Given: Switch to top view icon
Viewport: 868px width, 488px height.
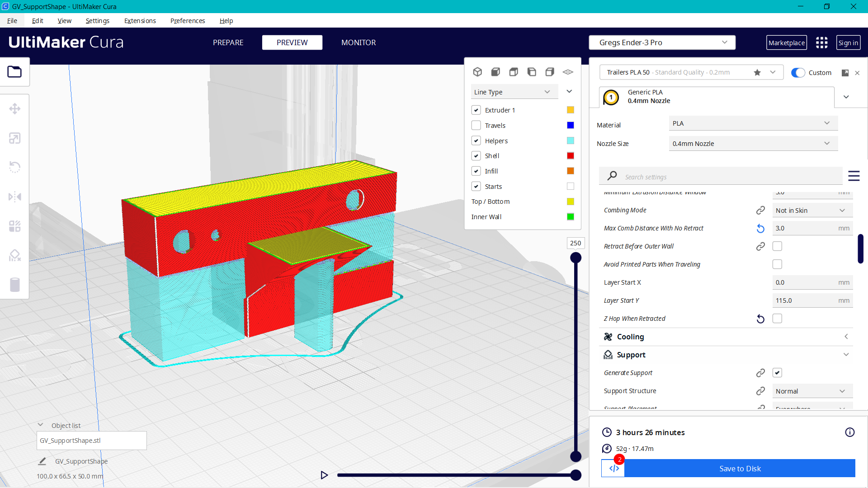Looking at the screenshot, I should 514,72.
